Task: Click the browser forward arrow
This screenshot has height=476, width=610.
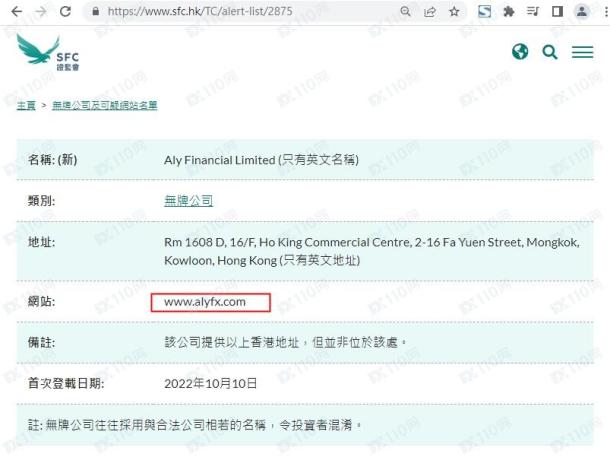Action: 40,12
